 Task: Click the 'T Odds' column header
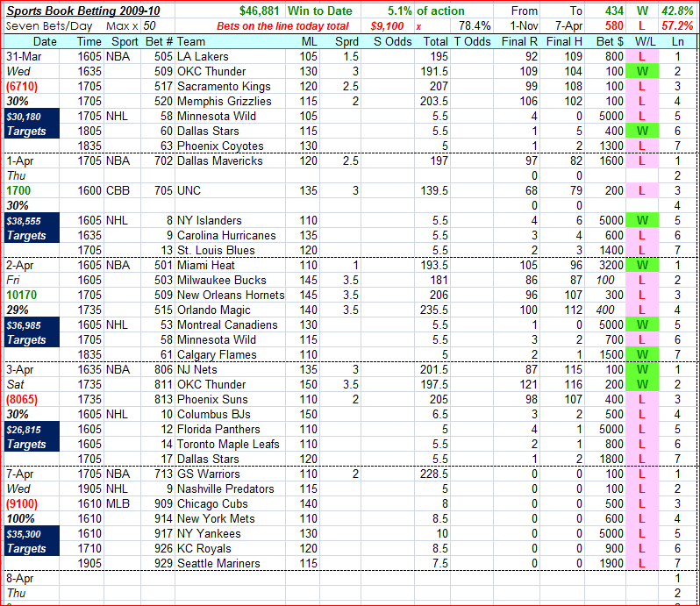[x=472, y=41]
